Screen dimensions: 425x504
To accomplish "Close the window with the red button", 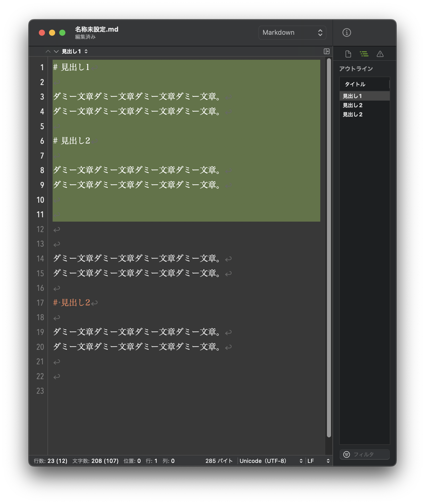I will tap(42, 33).
